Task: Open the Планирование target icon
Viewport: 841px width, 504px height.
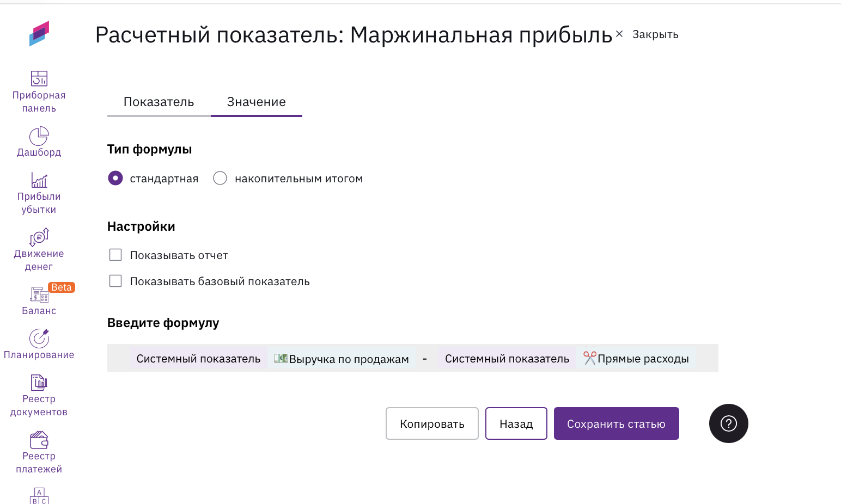Action: (x=39, y=339)
